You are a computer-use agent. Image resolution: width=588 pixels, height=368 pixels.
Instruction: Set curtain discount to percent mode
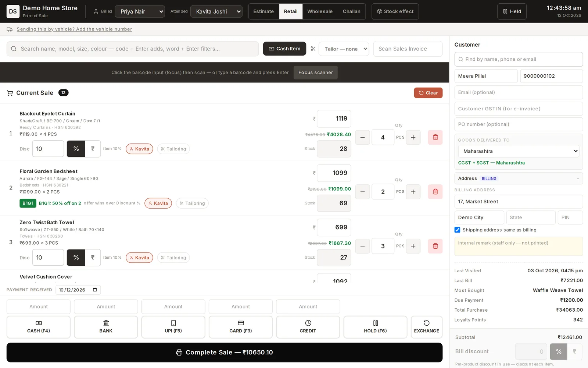click(x=76, y=149)
